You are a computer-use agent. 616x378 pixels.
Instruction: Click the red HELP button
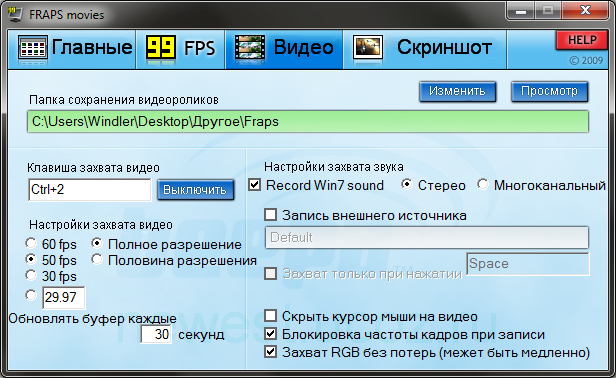click(x=582, y=40)
